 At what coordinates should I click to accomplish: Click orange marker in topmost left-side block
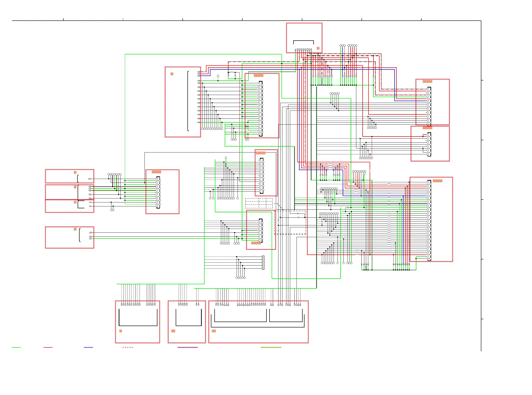click(75, 172)
